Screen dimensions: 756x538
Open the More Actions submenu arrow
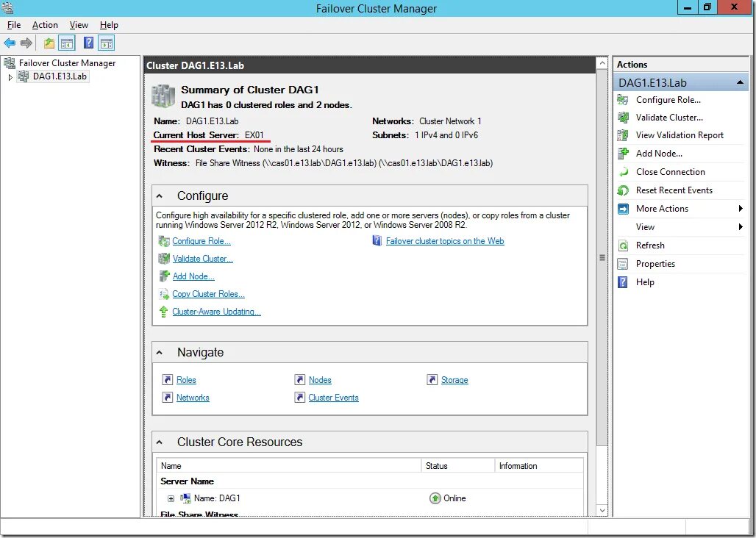coord(741,209)
